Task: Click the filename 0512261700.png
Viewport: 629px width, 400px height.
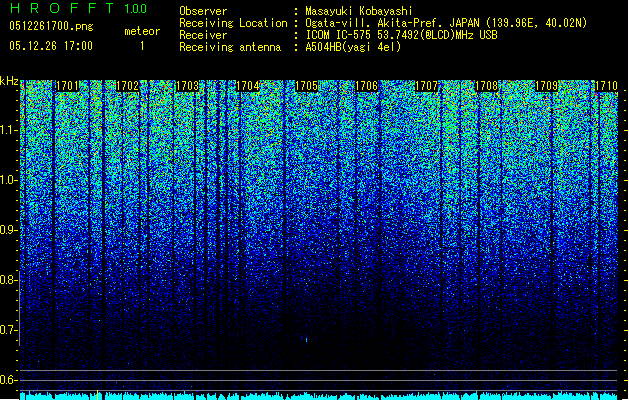Action: point(51,26)
